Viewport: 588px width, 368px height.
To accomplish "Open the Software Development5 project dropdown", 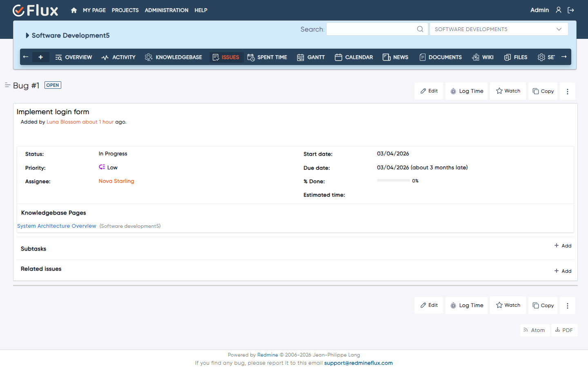I will click(499, 29).
